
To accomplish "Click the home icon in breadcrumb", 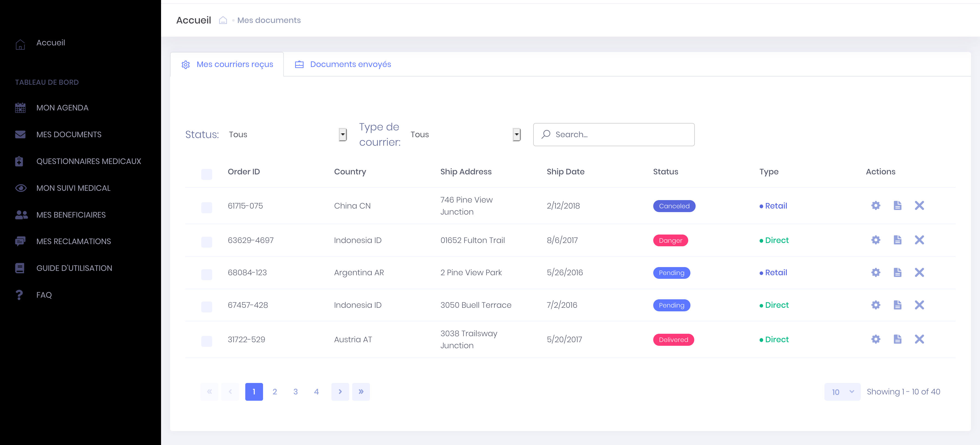I will point(223,20).
